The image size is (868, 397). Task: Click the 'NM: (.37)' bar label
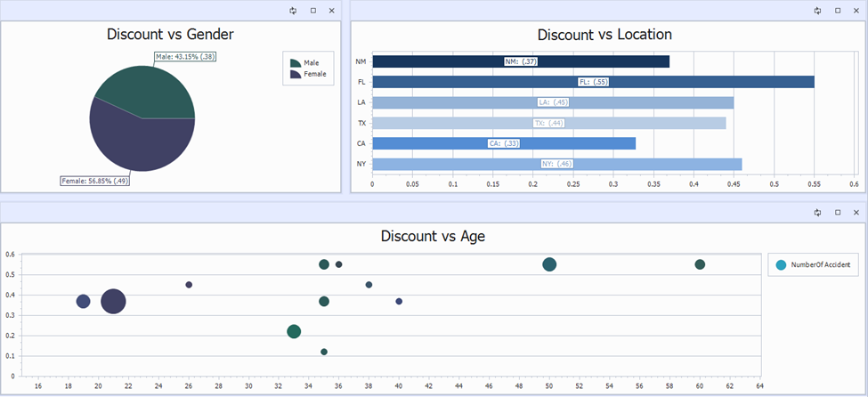click(521, 61)
